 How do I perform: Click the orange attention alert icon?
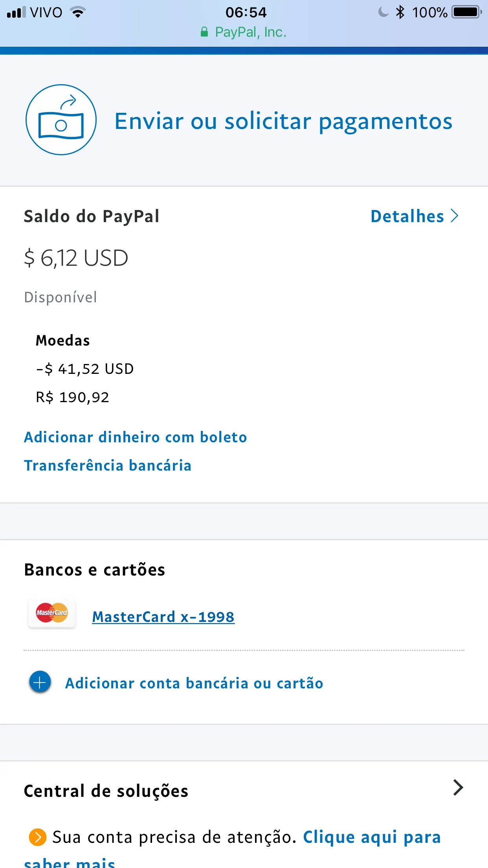point(38,837)
